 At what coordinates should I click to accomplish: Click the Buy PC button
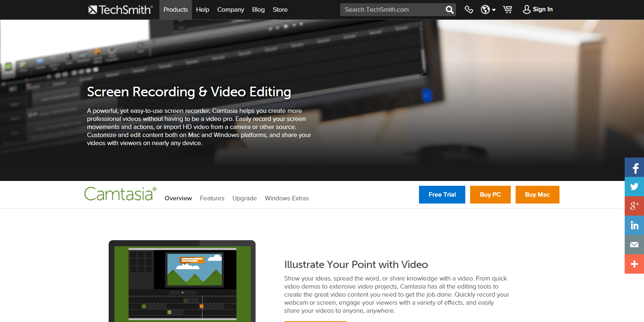490,195
